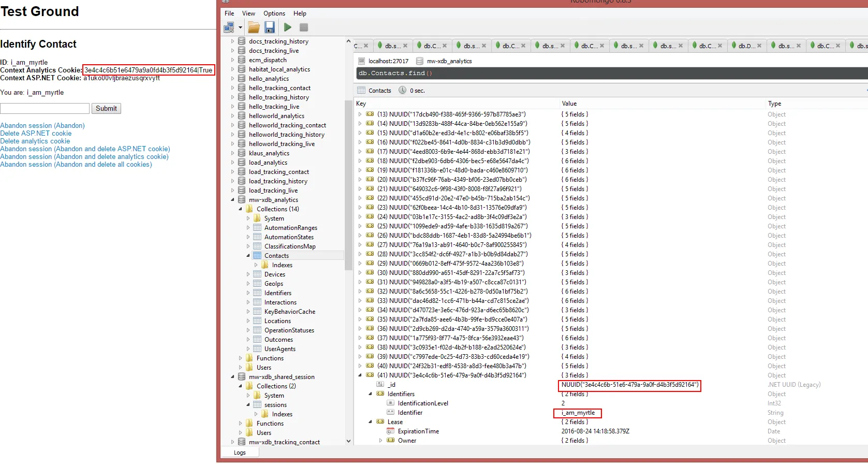The width and height of the screenshot is (868, 466).
Task: Click the ExpirationTime date field icon
Action: [x=391, y=431]
